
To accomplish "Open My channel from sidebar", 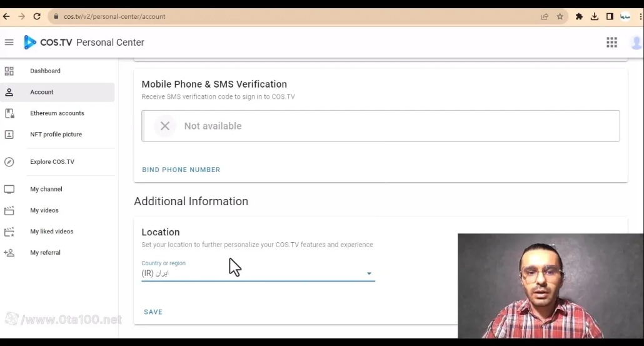I will pos(46,190).
